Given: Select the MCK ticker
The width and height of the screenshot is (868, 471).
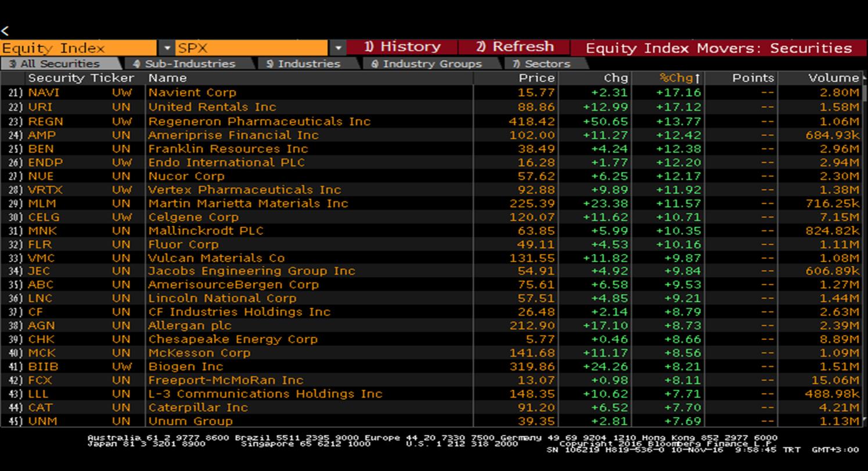Looking at the screenshot, I should (42, 353).
